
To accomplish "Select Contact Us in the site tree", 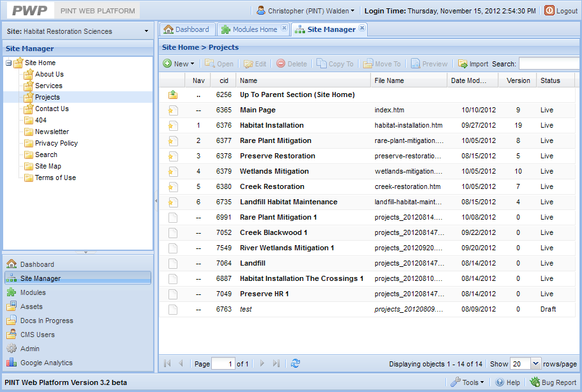I will (x=52, y=109).
